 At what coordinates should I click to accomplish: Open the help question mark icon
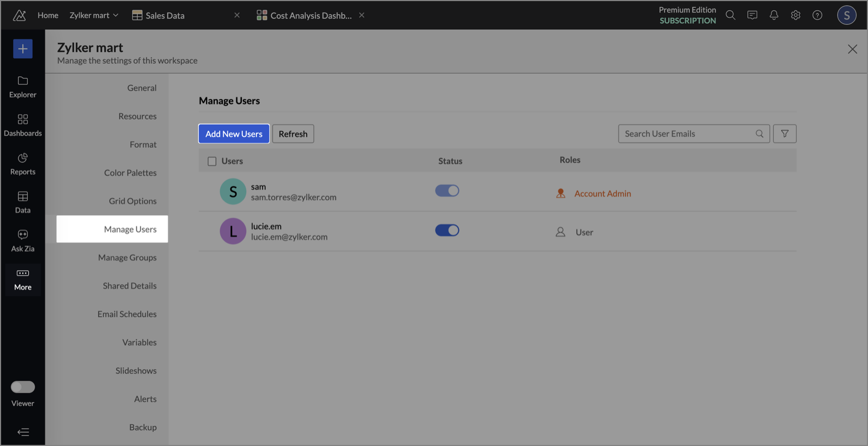click(817, 15)
